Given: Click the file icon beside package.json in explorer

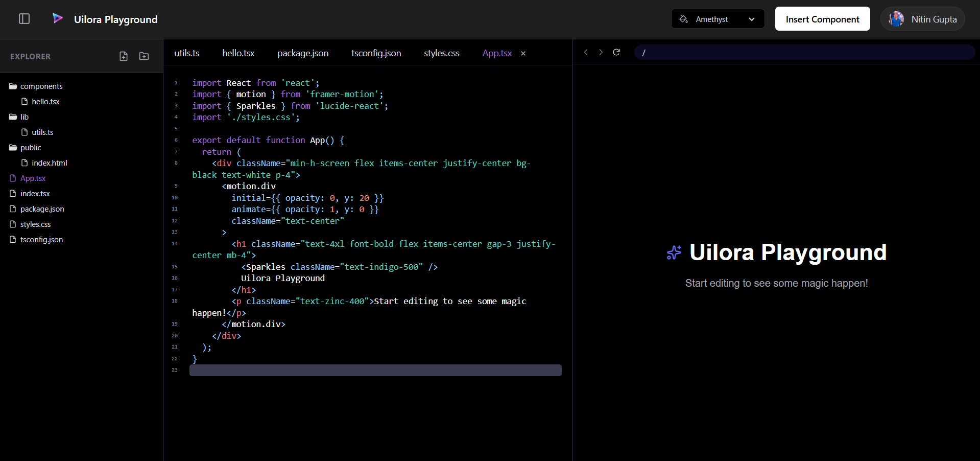Looking at the screenshot, I should [13, 209].
